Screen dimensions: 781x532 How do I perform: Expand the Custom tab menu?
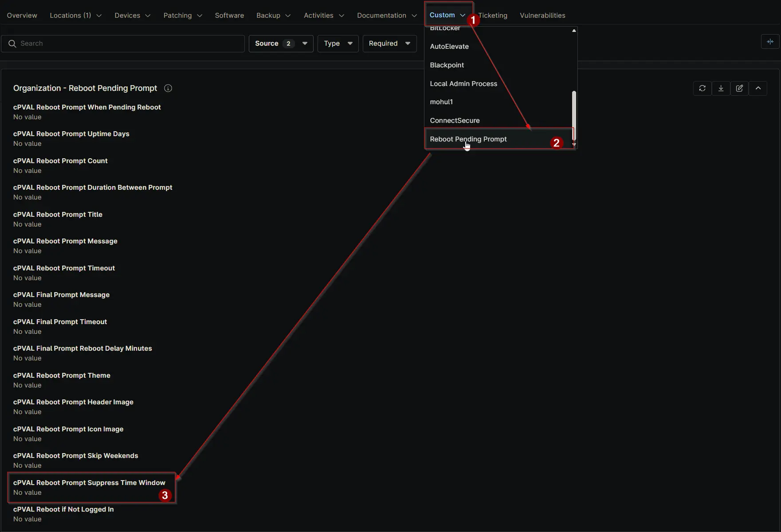(447, 15)
